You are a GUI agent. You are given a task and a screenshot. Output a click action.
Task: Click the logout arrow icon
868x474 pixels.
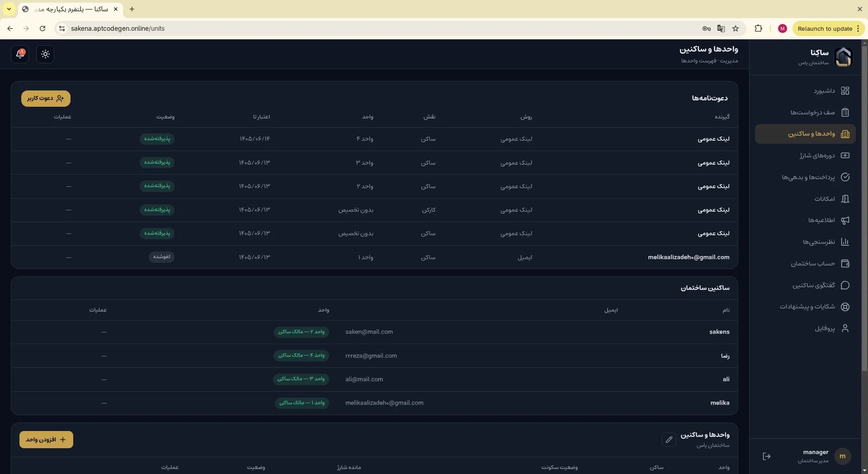coord(767,456)
